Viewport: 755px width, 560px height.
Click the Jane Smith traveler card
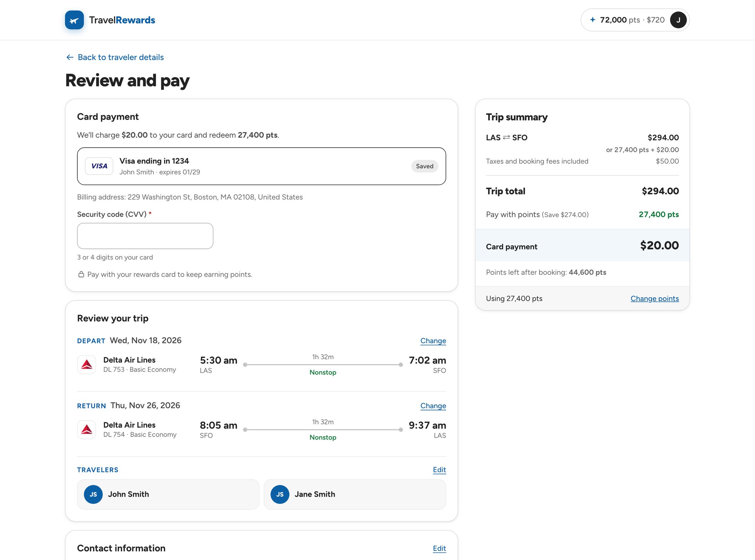pos(355,494)
